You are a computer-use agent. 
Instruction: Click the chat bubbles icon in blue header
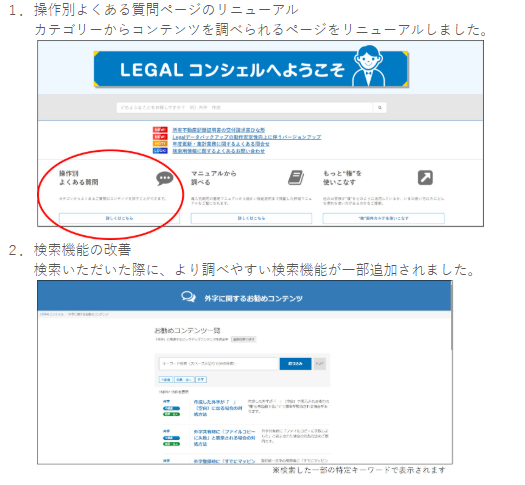[189, 297]
